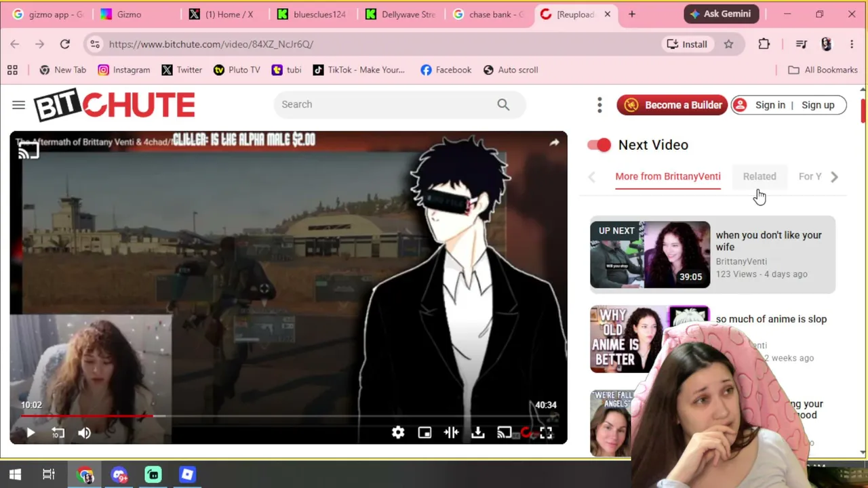Image resolution: width=868 pixels, height=488 pixels.
Task: Play the BitChute video
Action: (x=31, y=432)
